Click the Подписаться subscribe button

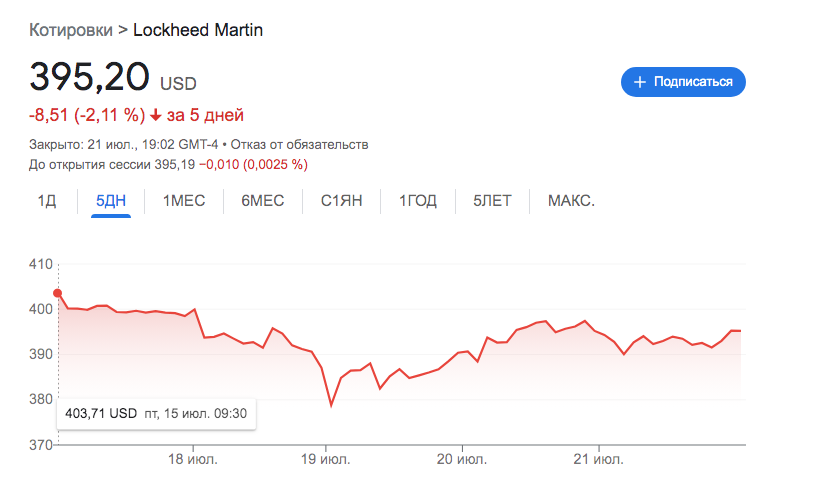[683, 82]
